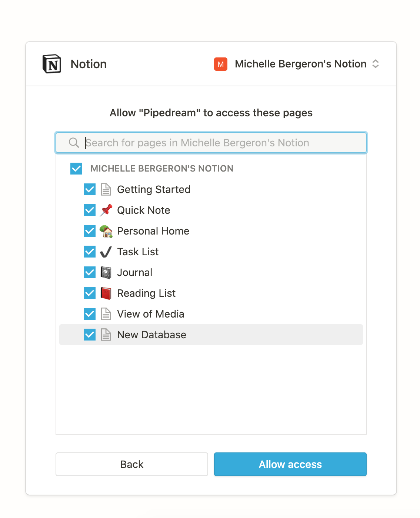Click the magnifying glass in the search bar
This screenshot has width=420, height=518.
coord(73,143)
